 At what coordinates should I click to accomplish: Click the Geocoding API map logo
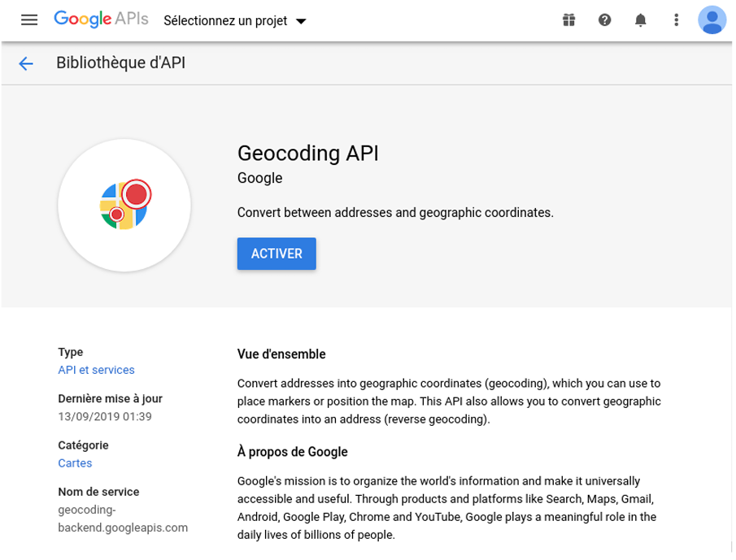[x=124, y=205]
